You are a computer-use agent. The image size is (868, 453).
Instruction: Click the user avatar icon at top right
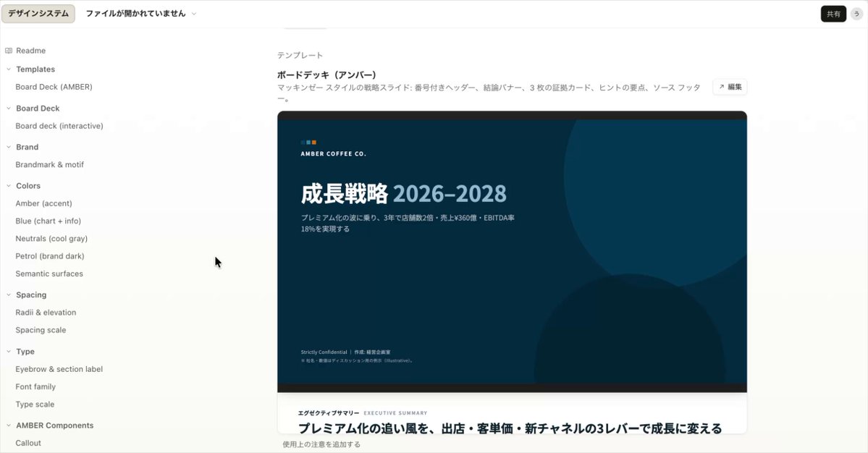click(x=856, y=14)
